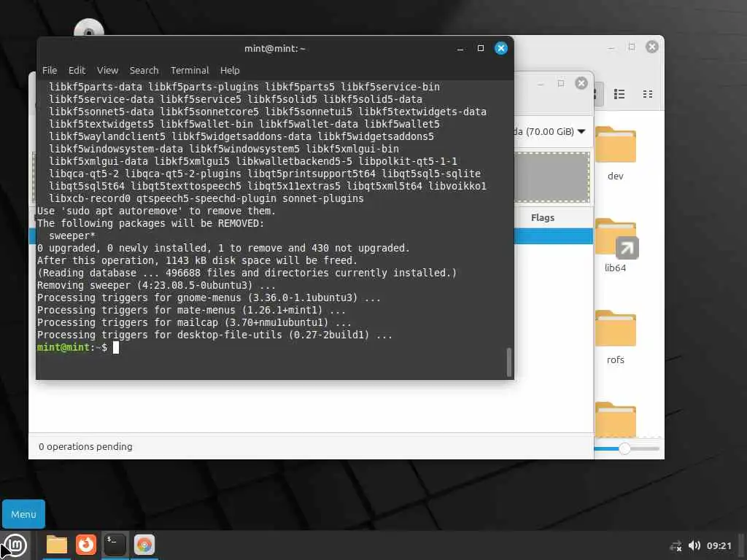The width and height of the screenshot is (747, 560).
Task: Open the volume control tray icon
Action: point(694,545)
